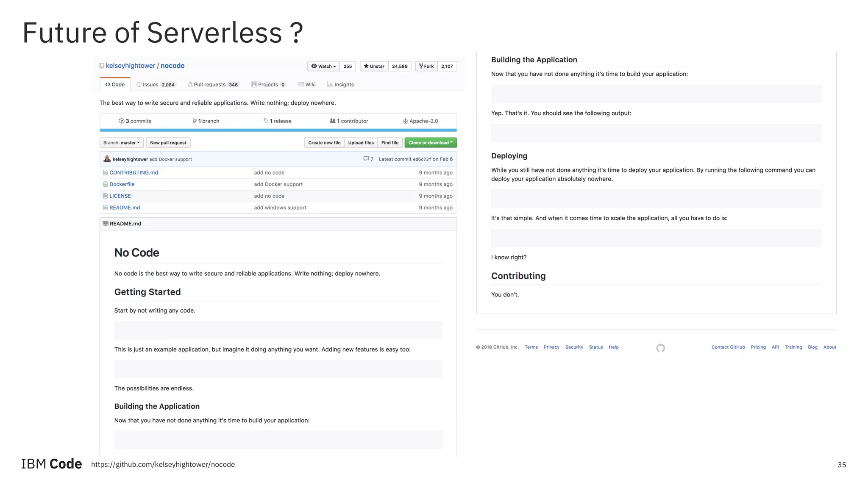Open the README.md file link
This screenshot has width=868, height=488.
125,208
